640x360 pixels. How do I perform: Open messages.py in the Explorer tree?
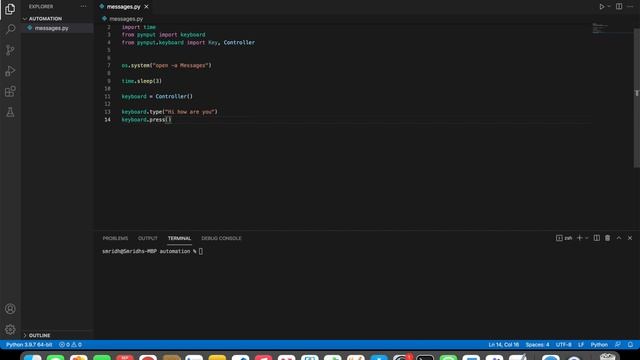coord(51,28)
